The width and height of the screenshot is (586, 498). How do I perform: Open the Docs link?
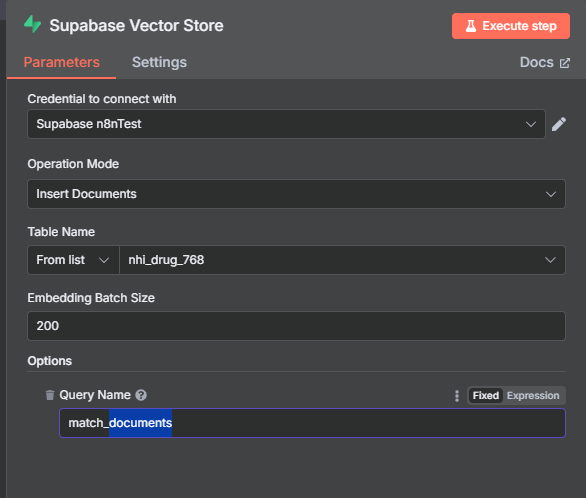(545, 62)
